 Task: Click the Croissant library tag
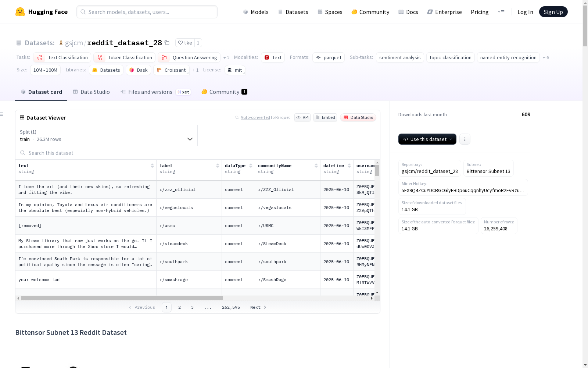click(x=171, y=70)
